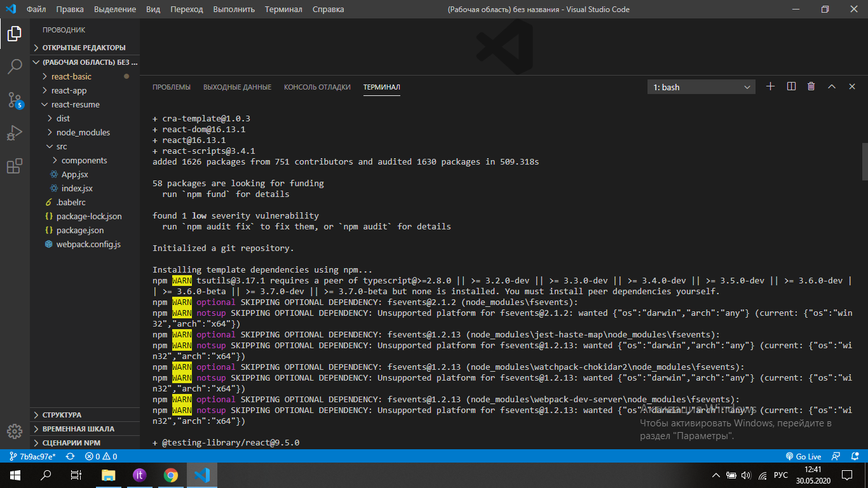Open the Терминал menu
The width and height of the screenshot is (868, 488).
[283, 9]
